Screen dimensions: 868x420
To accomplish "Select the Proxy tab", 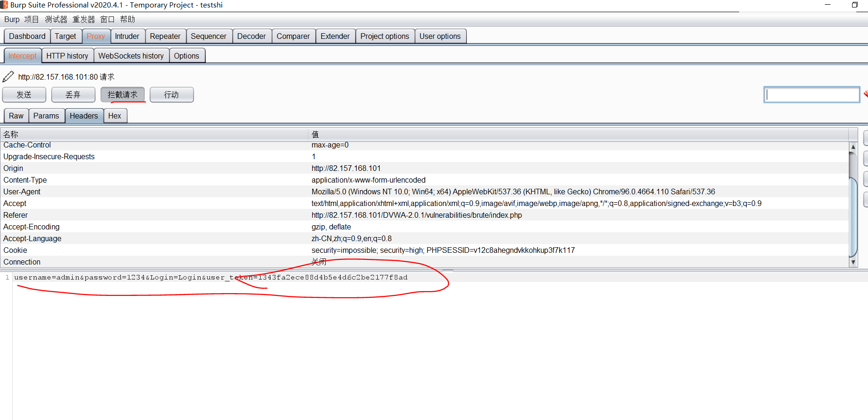I will click(x=96, y=36).
